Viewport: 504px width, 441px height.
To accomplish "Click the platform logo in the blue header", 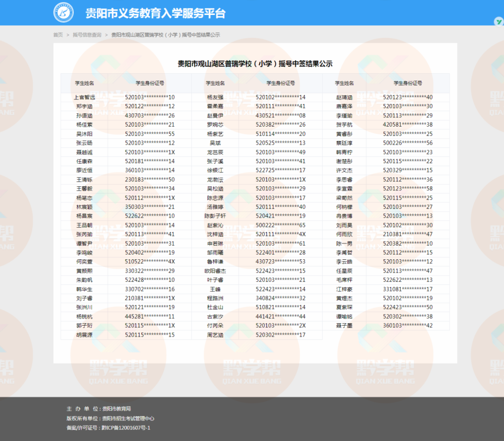I will [63, 13].
